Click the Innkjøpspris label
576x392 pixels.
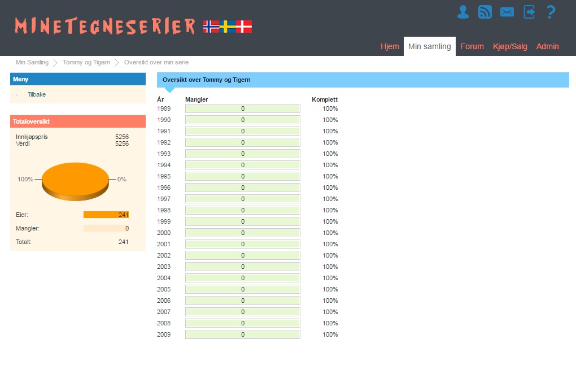click(32, 137)
